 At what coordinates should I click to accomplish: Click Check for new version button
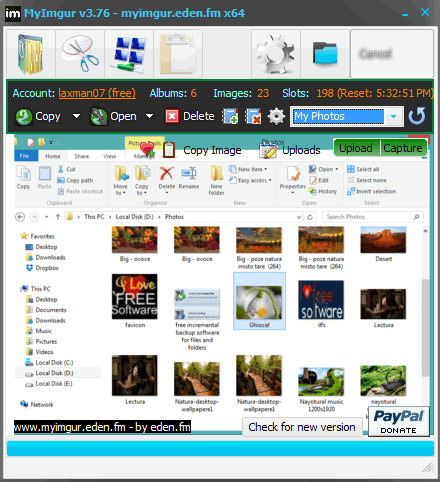point(302,427)
